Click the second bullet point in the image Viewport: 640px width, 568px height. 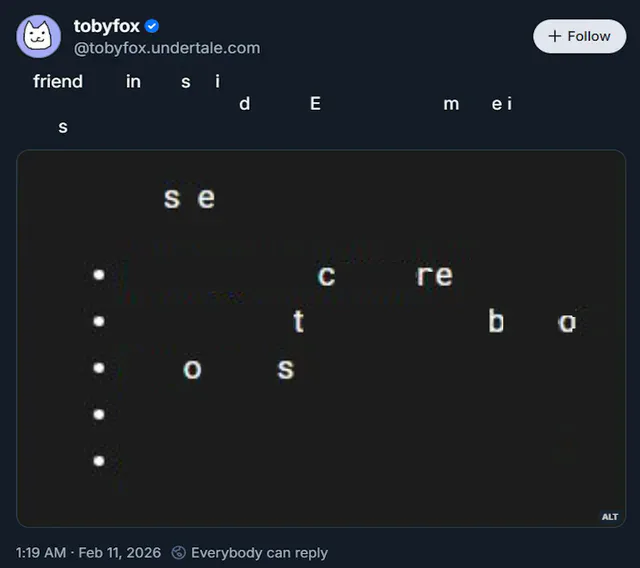pyautogui.click(x=99, y=321)
